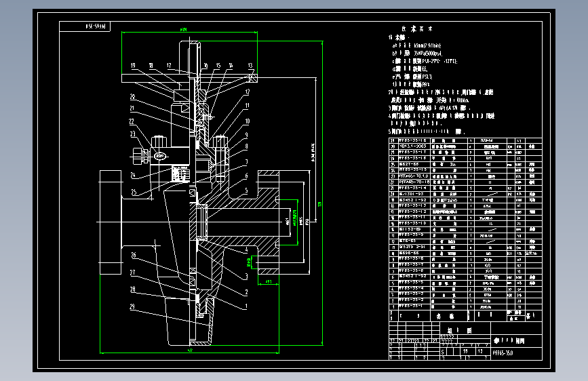588x381 pixels.
Task: Pick callout number 3 on the valve drawing
Action: tap(246, 276)
